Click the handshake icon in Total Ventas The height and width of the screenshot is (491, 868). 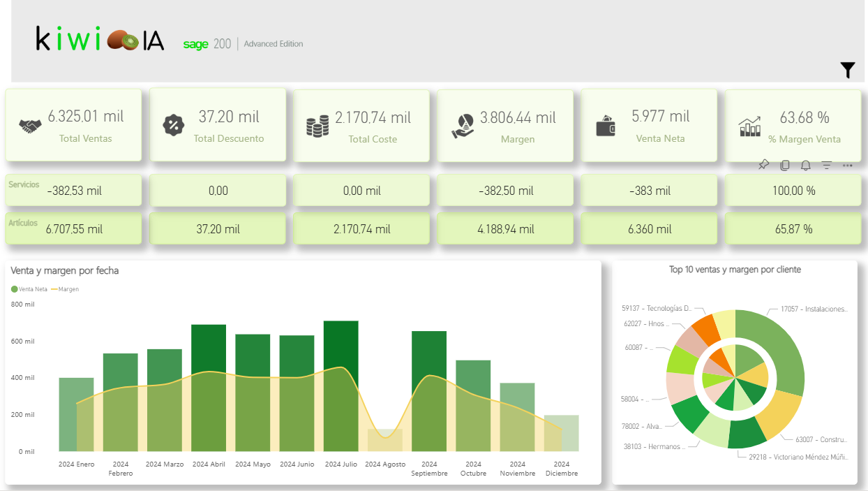[x=30, y=126]
